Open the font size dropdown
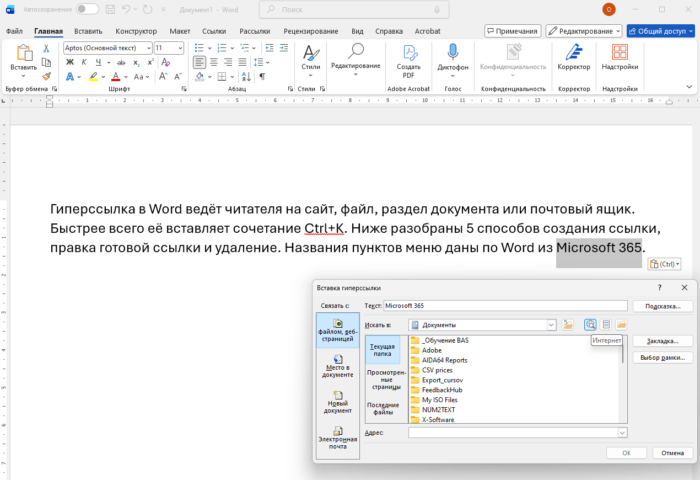700x480 pixels. pyautogui.click(x=180, y=48)
